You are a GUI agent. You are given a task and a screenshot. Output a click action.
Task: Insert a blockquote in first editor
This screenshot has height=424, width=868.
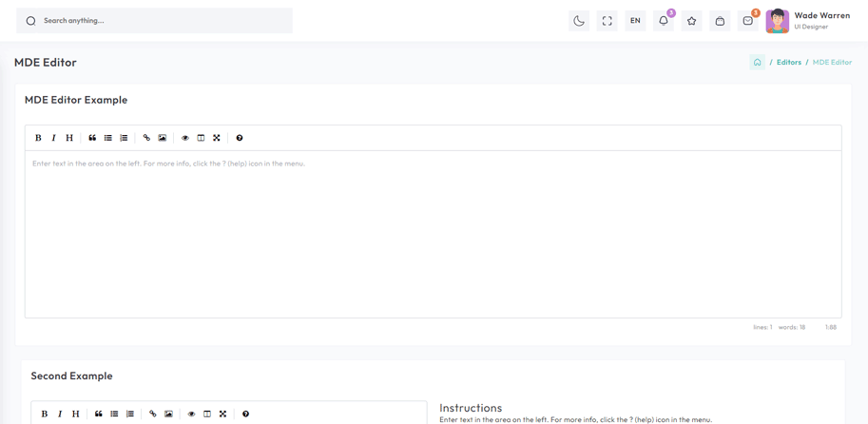(x=92, y=138)
